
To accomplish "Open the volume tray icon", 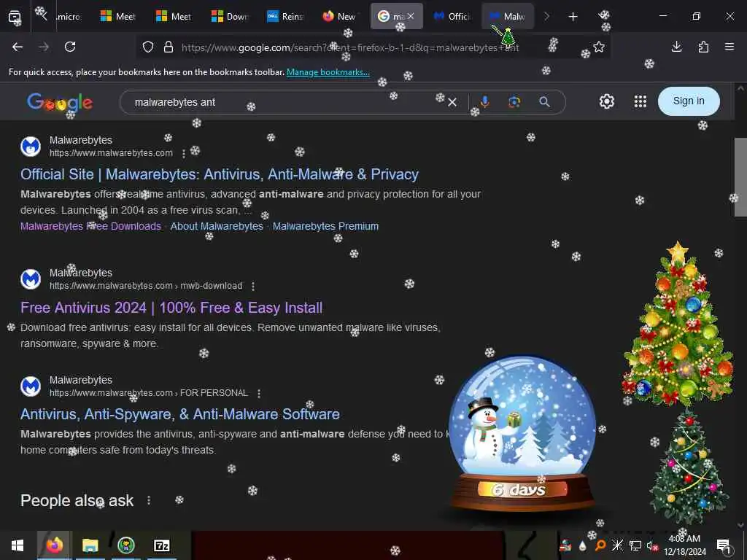I will (652, 545).
